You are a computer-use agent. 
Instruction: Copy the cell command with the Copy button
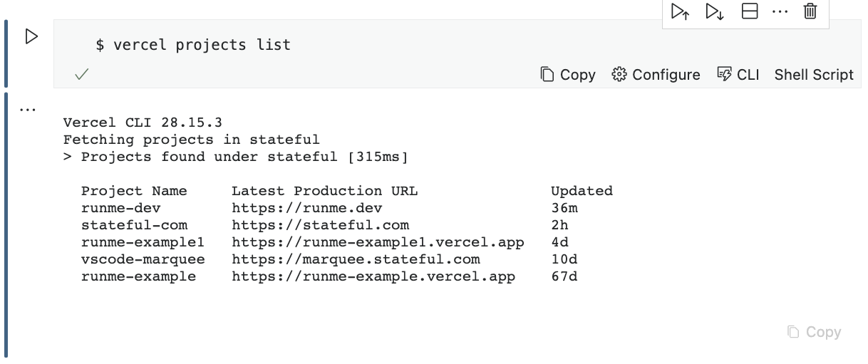tap(568, 75)
